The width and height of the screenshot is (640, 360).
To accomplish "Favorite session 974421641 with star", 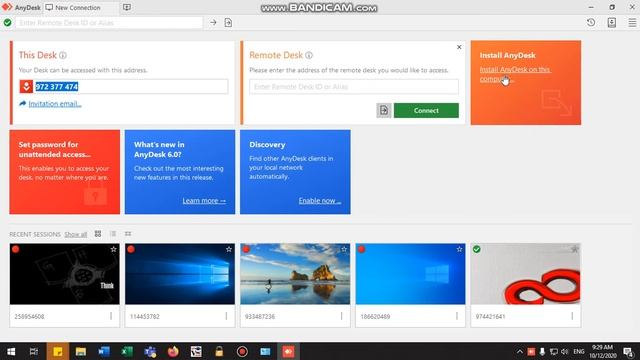I will point(574,249).
